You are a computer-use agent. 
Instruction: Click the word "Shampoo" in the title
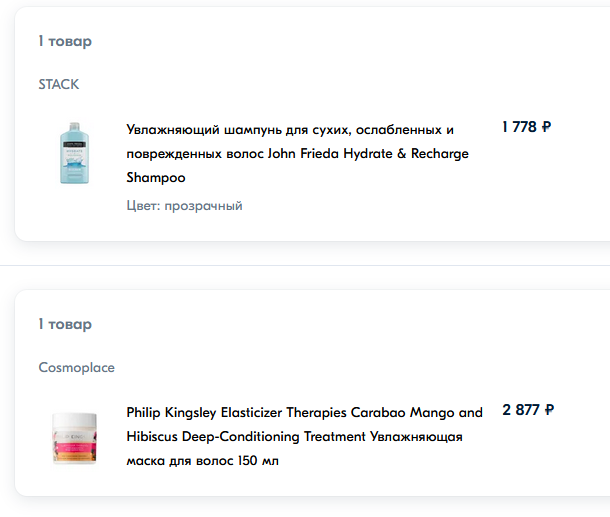click(x=156, y=178)
